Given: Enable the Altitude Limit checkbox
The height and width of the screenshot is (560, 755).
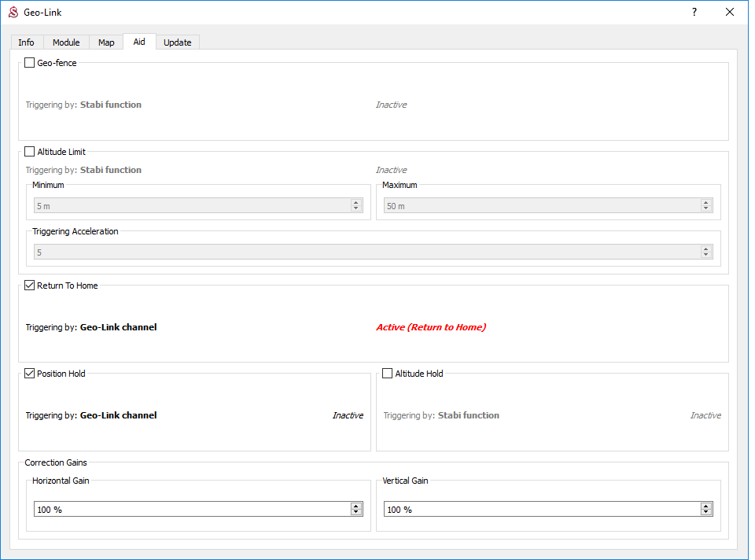Looking at the screenshot, I should click(x=30, y=152).
